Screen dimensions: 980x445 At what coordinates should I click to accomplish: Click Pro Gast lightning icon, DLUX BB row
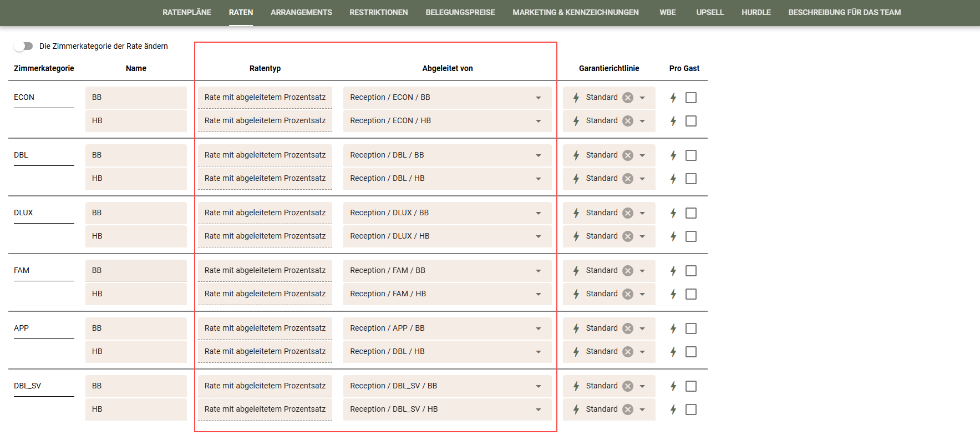click(x=673, y=213)
